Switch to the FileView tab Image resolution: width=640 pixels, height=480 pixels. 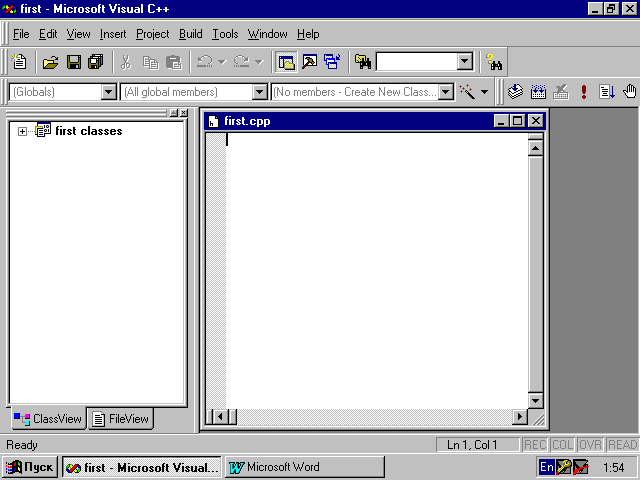[120, 418]
